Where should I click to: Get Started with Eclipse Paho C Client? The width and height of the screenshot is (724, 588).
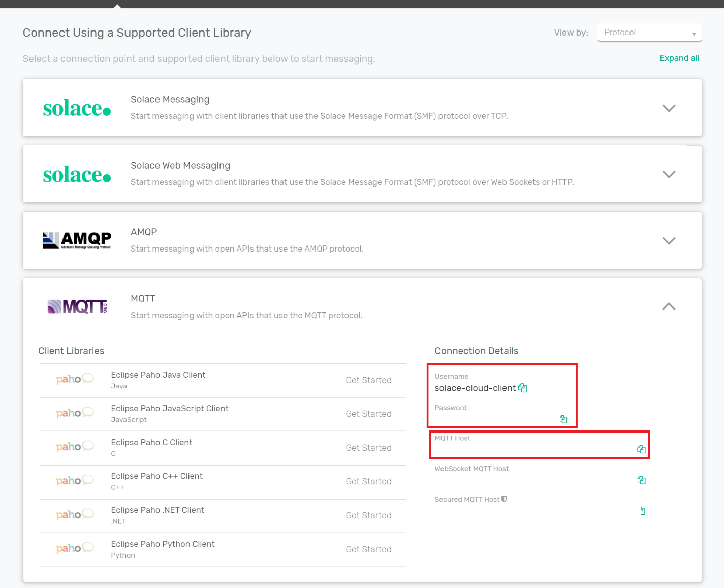(x=368, y=448)
